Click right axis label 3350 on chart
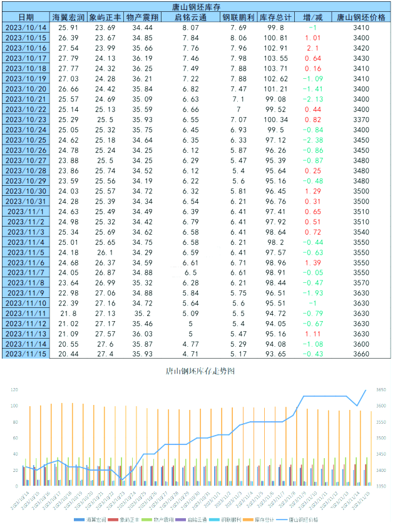This screenshot has width=395, height=532. coord(381,486)
